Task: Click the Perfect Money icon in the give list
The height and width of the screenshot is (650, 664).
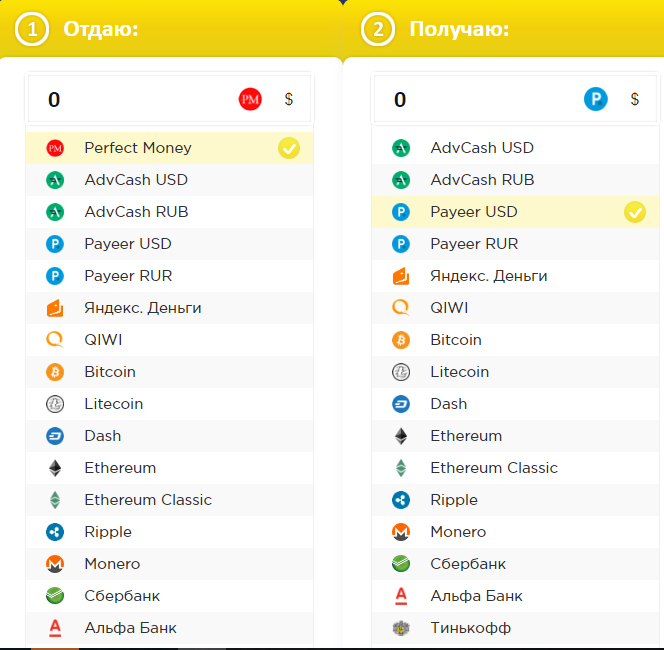Action: 55,148
